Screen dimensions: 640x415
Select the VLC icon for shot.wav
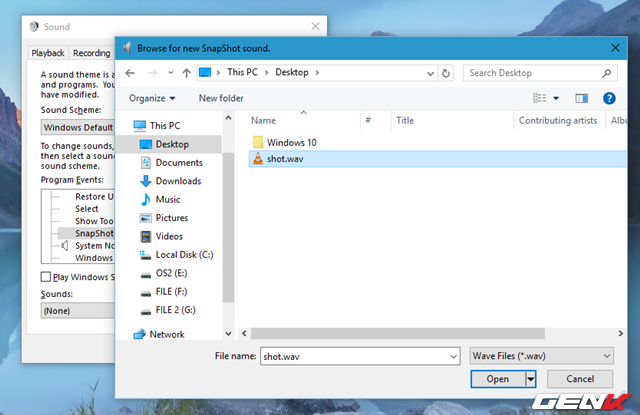[x=257, y=158]
